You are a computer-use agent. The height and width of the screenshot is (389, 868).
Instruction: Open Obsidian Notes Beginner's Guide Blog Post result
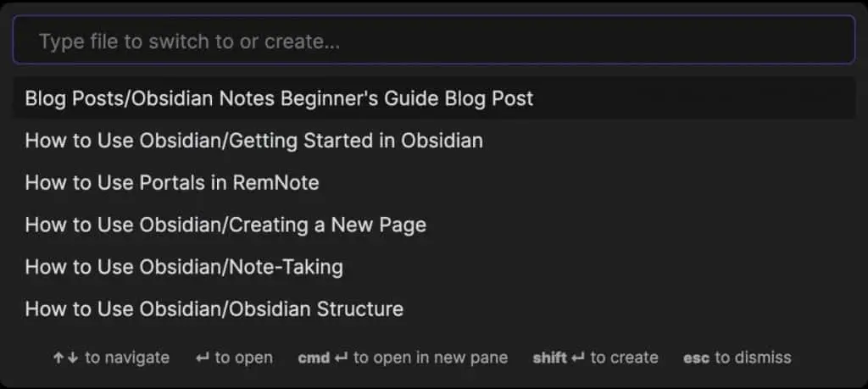coord(433,98)
